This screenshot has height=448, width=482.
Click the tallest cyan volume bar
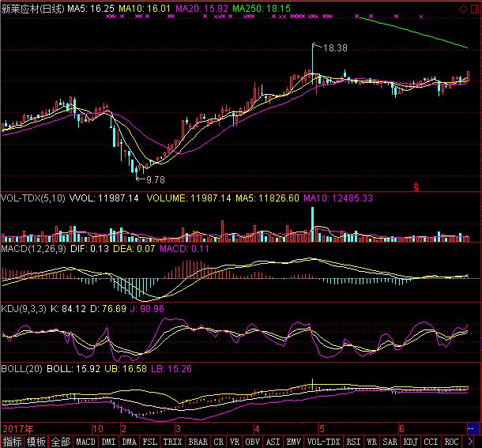(313, 224)
